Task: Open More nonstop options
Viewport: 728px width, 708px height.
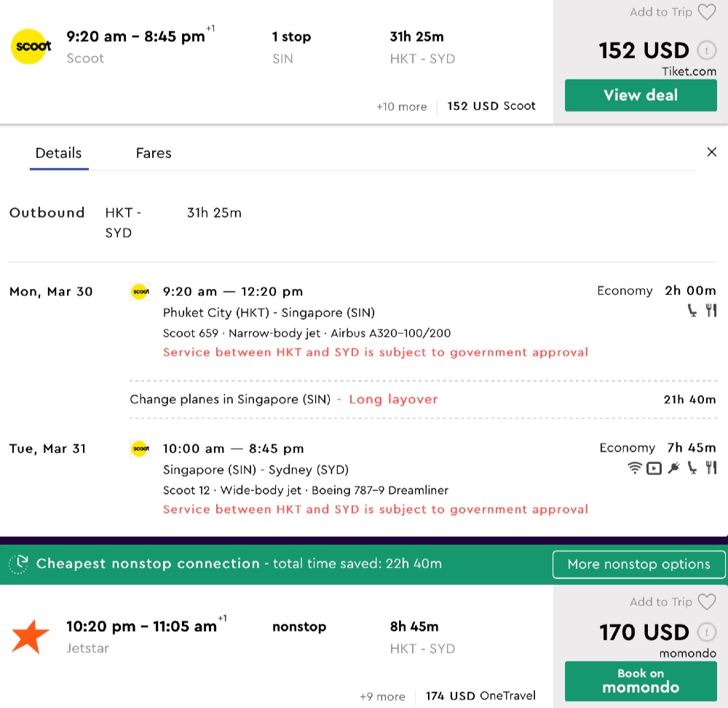Action: [638, 564]
